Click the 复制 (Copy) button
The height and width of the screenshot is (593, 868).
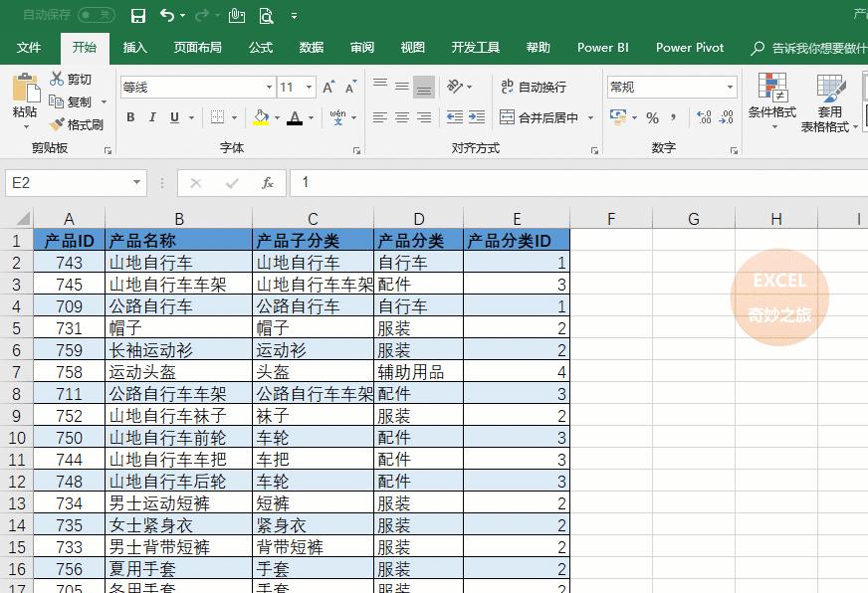pyautogui.click(x=78, y=102)
